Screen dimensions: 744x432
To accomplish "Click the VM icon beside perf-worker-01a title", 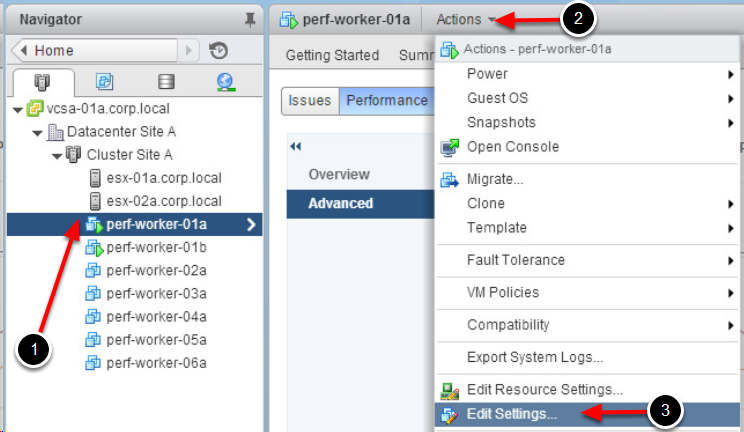I will coord(288,20).
